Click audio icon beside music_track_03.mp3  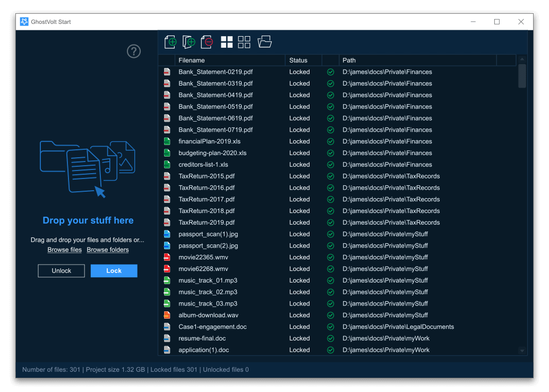click(167, 303)
